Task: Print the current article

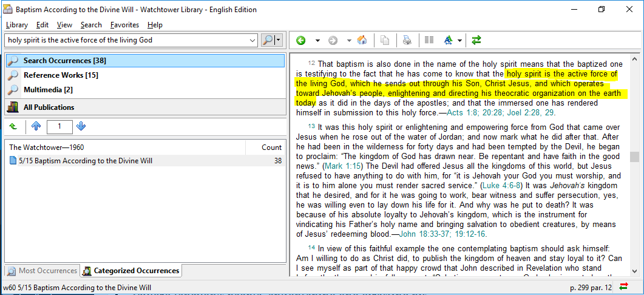Action: pos(407,41)
